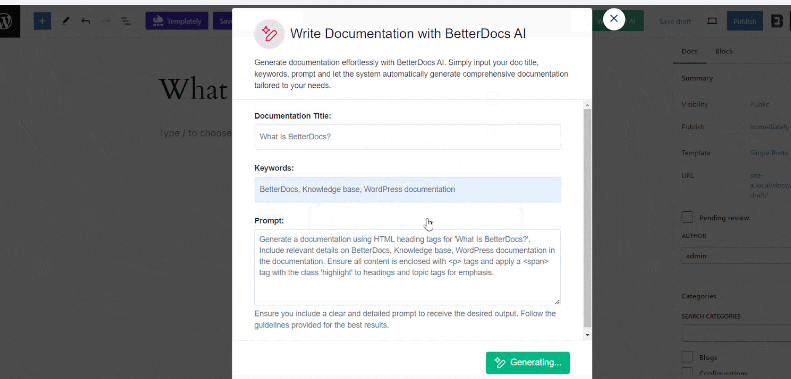Change publish time Immediately
791x379 pixels.
769,127
